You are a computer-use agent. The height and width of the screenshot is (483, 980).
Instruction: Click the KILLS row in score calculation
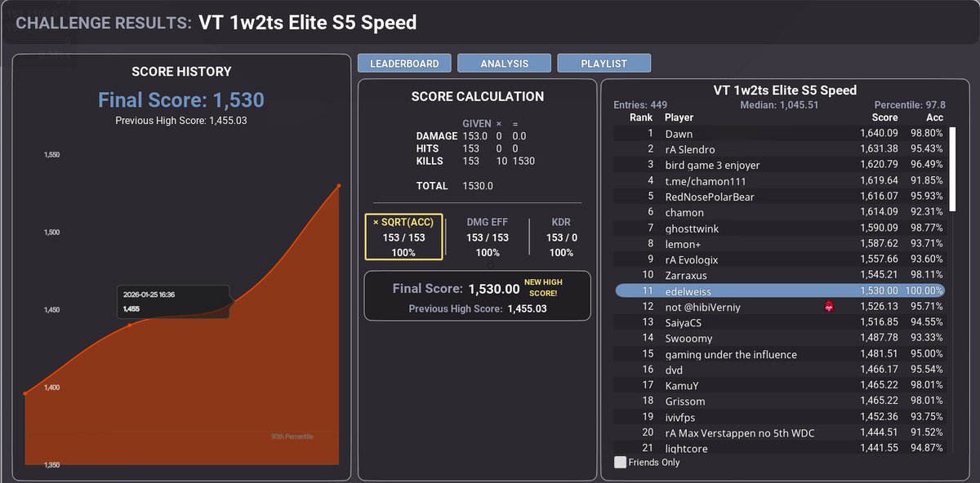click(x=475, y=162)
